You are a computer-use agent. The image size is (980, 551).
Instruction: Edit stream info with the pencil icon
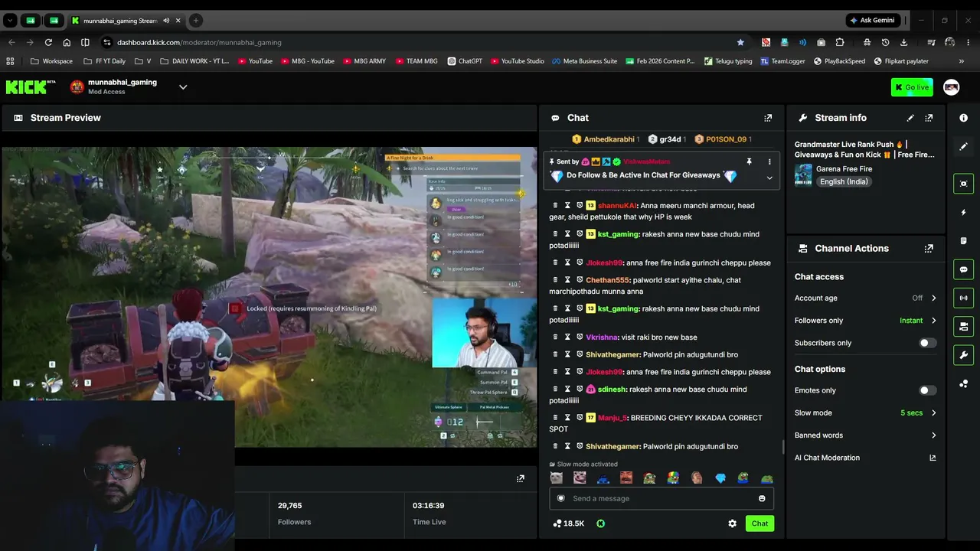(x=910, y=118)
